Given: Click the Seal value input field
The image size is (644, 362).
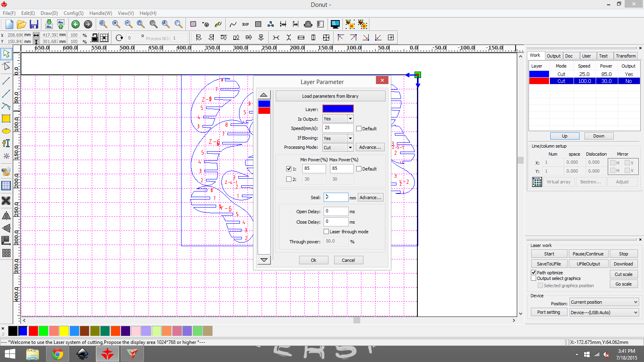Looking at the screenshot, I should pyautogui.click(x=336, y=197).
